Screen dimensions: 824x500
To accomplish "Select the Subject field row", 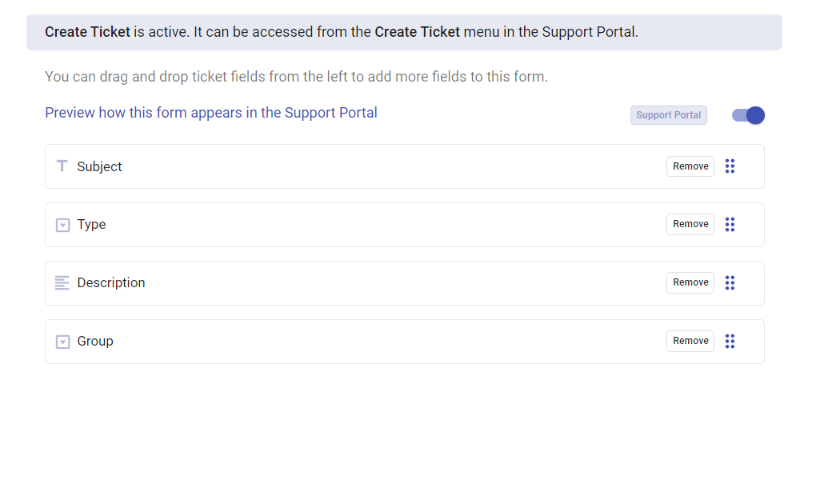I will click(405, 167).
